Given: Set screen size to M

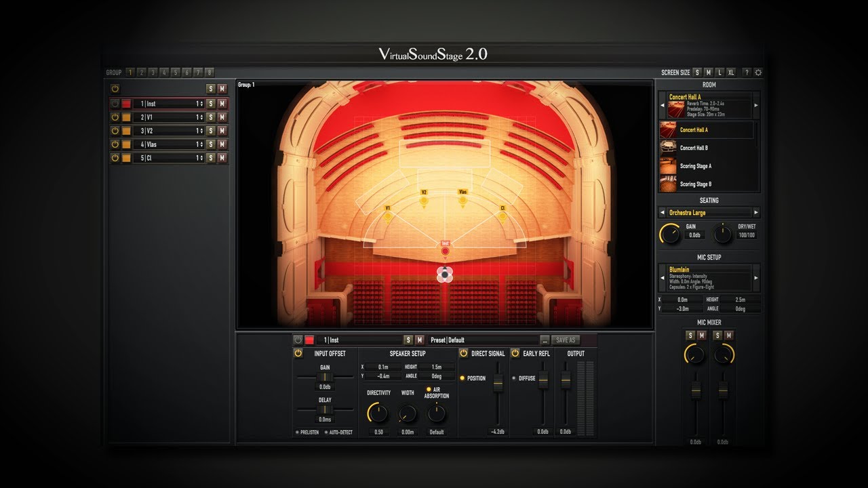Looking at the screenshot, I should (708, 73).
